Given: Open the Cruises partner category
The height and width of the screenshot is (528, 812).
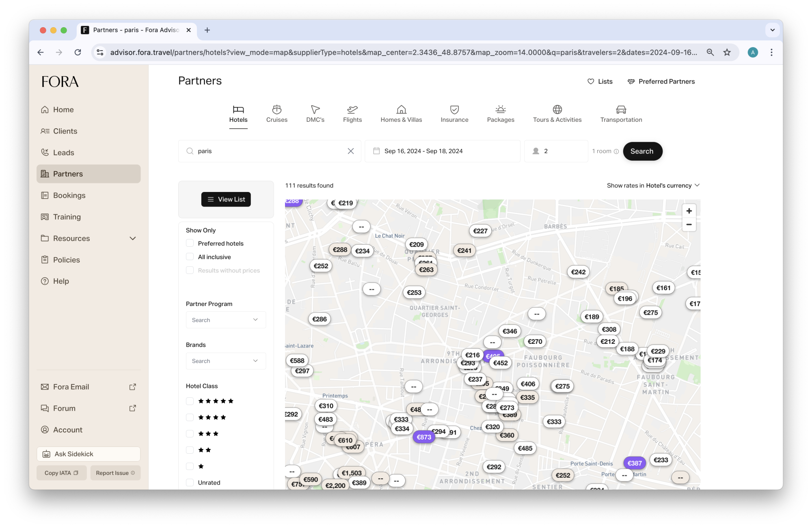Looking at the screenshot, I should coord(276,114).
